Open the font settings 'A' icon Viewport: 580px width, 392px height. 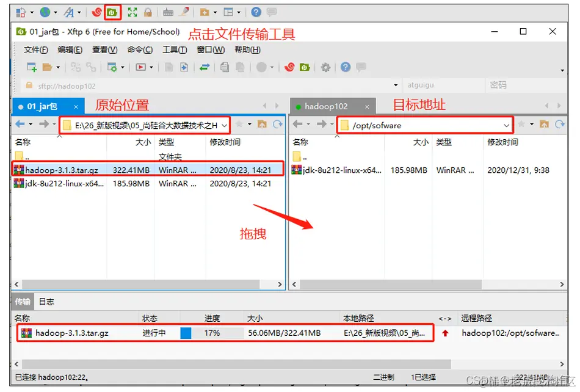click(69, 13)
